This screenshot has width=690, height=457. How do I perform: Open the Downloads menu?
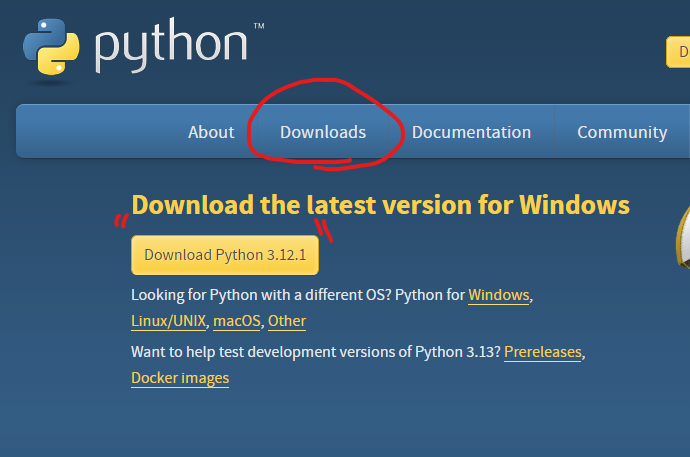pyautogui.click(x=323, y=132)
